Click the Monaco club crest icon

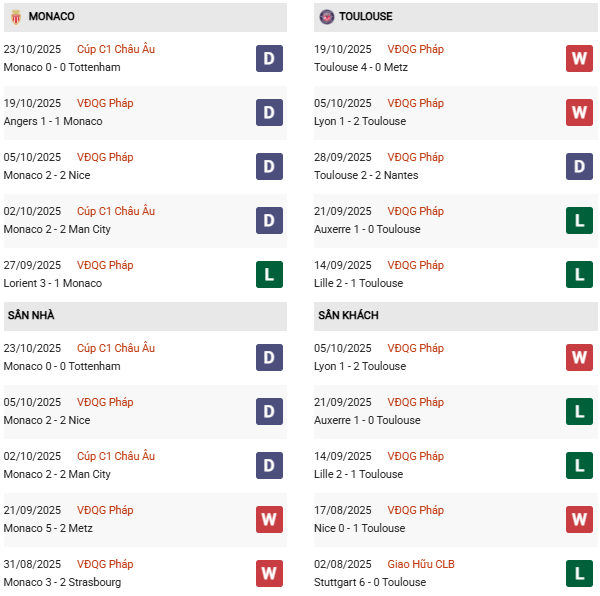click(15, 17)
